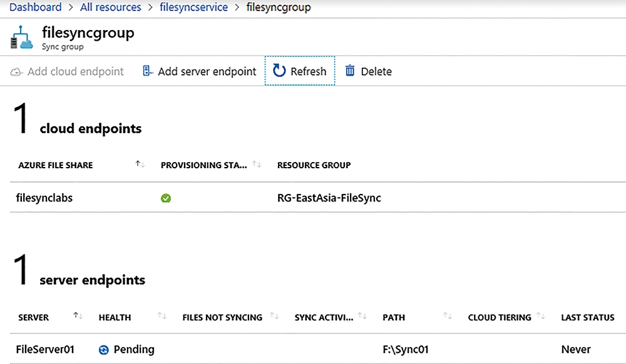Screen dimensions: 626x364
Task: Sort by FILES NOT SYNCING arrows
Action: (x=274, y=316)
